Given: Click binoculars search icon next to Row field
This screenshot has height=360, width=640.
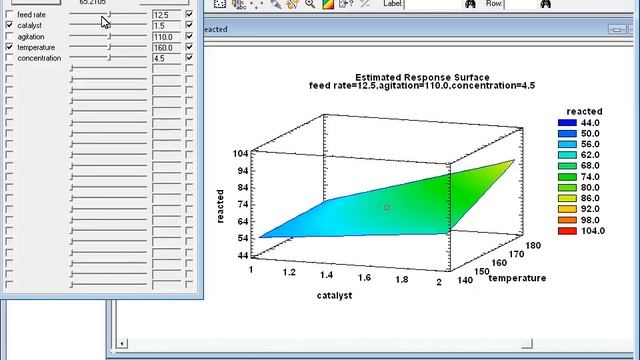Looking at the screenshot, I should click(545, 4).
